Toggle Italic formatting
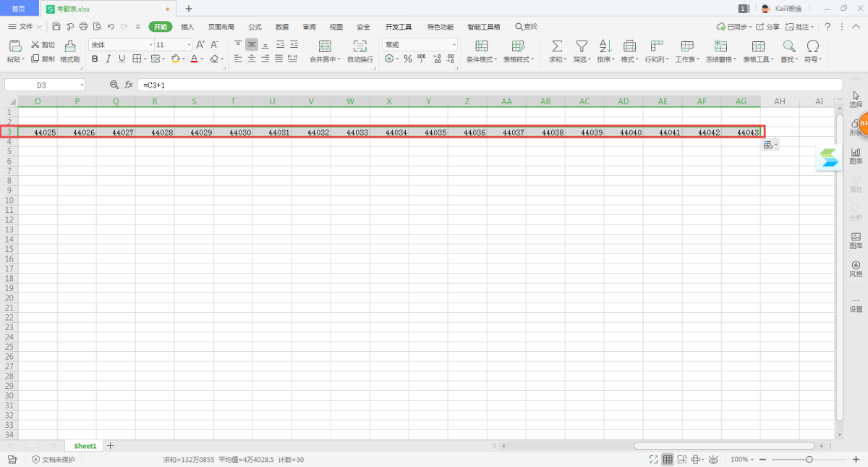 pyautogui.click(x=109, y=59)
